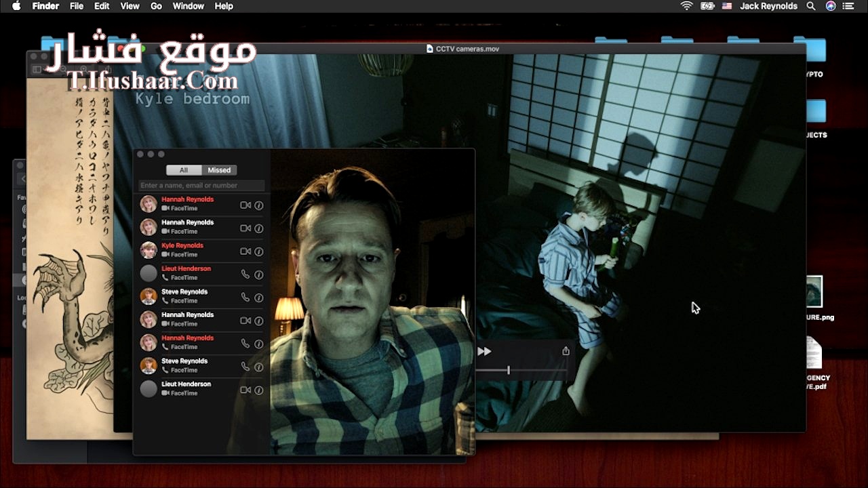Show All calls in FaceTime list

coord(184,170)
